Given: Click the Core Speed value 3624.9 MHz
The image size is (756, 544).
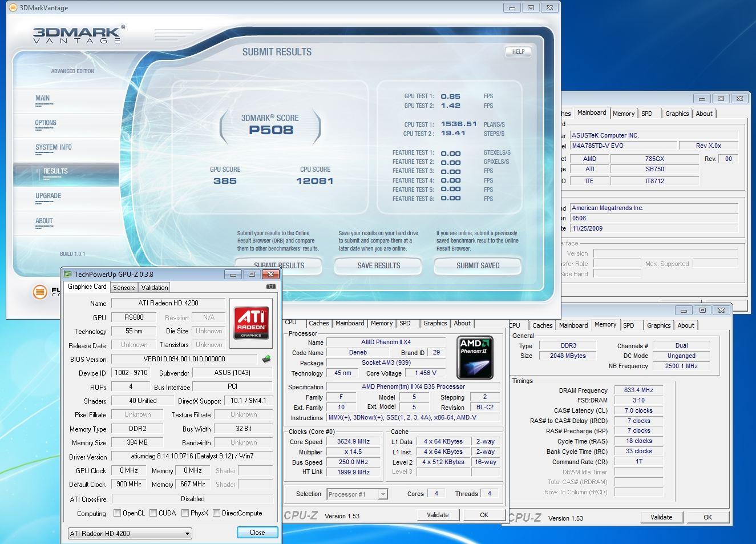Looking at the screenshot, I should tap(353, 441).
